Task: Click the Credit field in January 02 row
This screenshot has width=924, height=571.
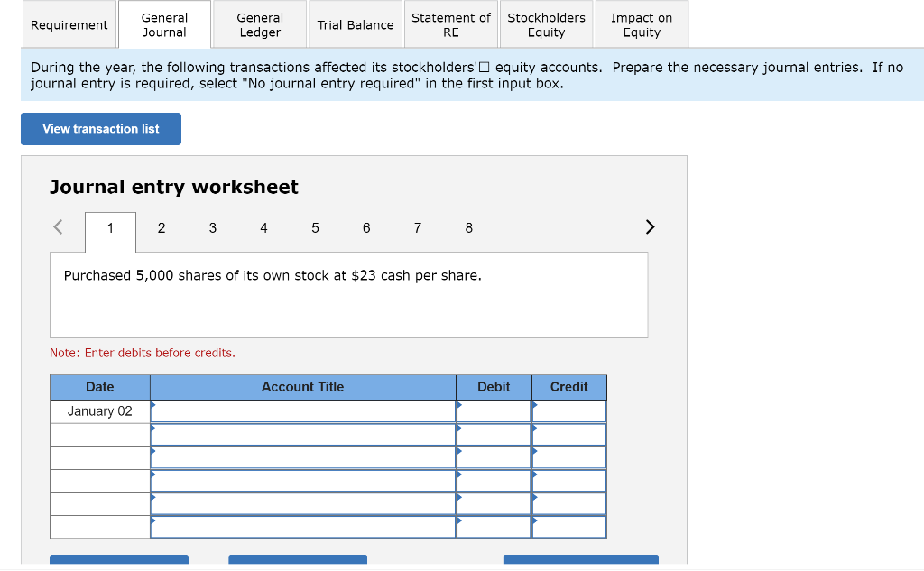Action: tap(569, 411)
